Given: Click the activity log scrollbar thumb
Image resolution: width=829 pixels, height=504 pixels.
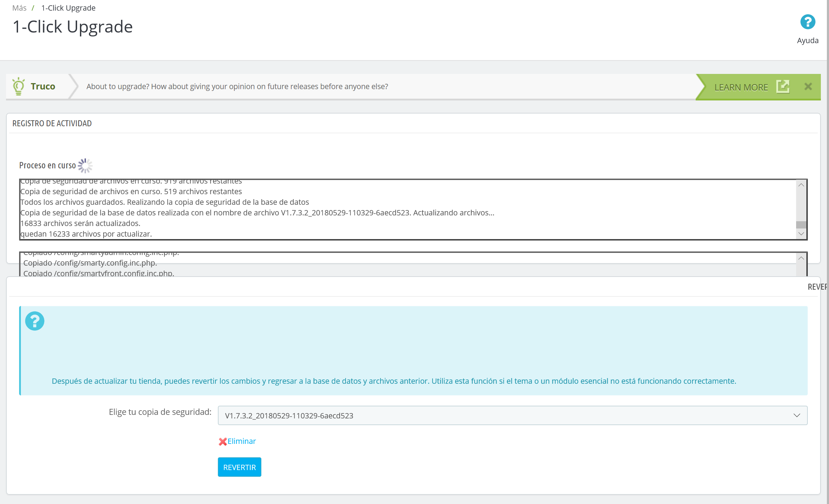Looking at the screenshot, I should (801, 225).
